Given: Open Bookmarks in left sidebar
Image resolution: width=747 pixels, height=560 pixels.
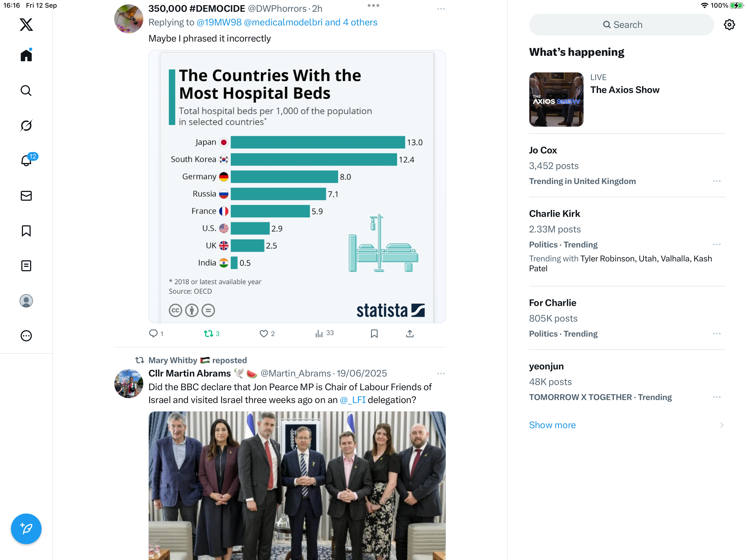Looking at the screenshot, I should point(26,231).
